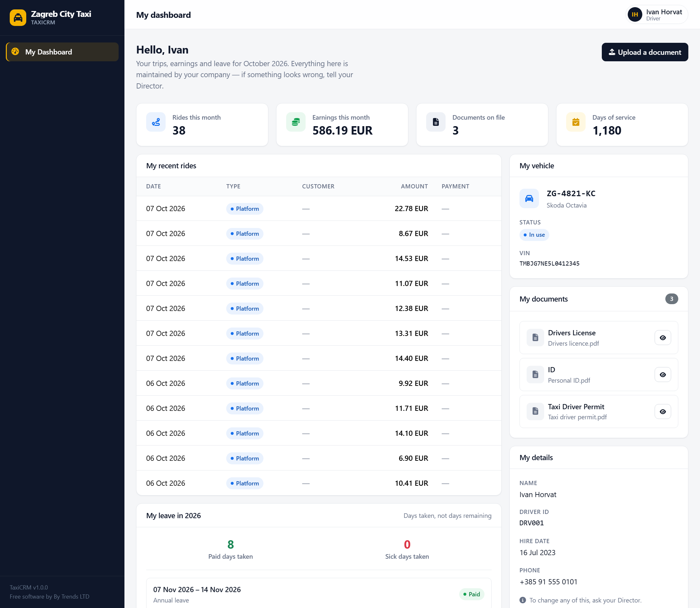700x608 pixels.
Task: Select the amount 6.90 EUR
Action: click(x=414, y=459)
